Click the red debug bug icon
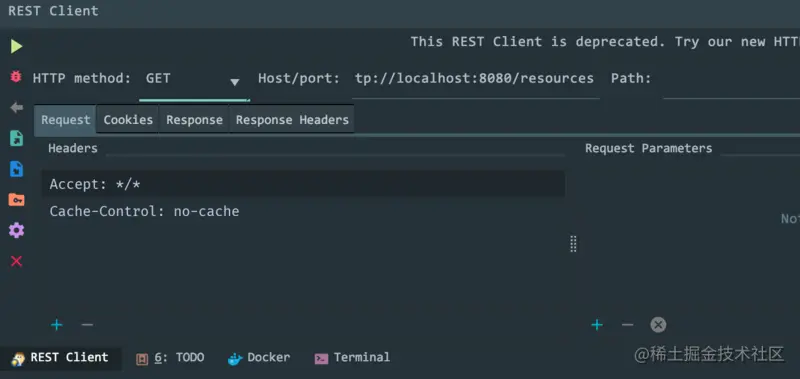Viewport: 800px width, 379px height. tap(16, 77)
